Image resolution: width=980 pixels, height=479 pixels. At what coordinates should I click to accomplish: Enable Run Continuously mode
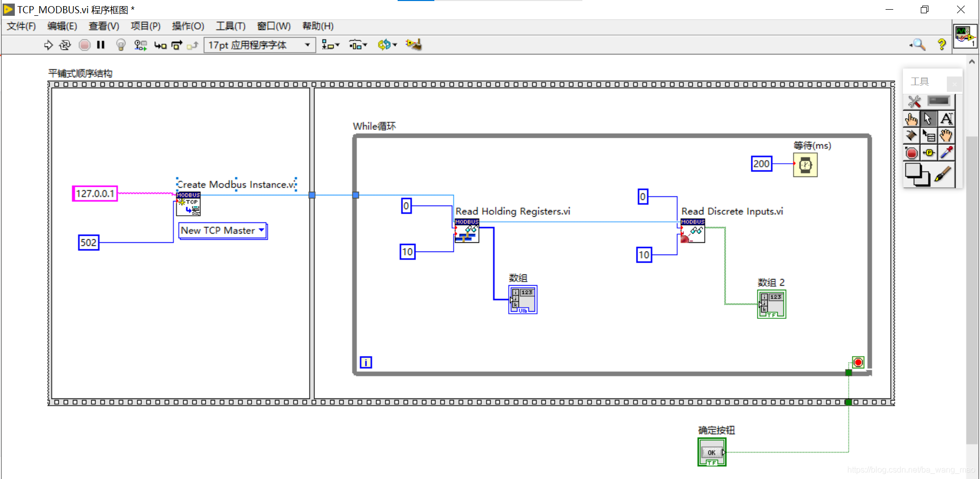tap(65, 45)
